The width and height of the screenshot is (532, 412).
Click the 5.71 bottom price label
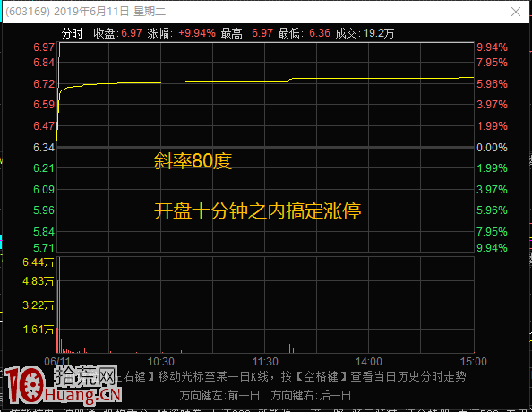44,248
